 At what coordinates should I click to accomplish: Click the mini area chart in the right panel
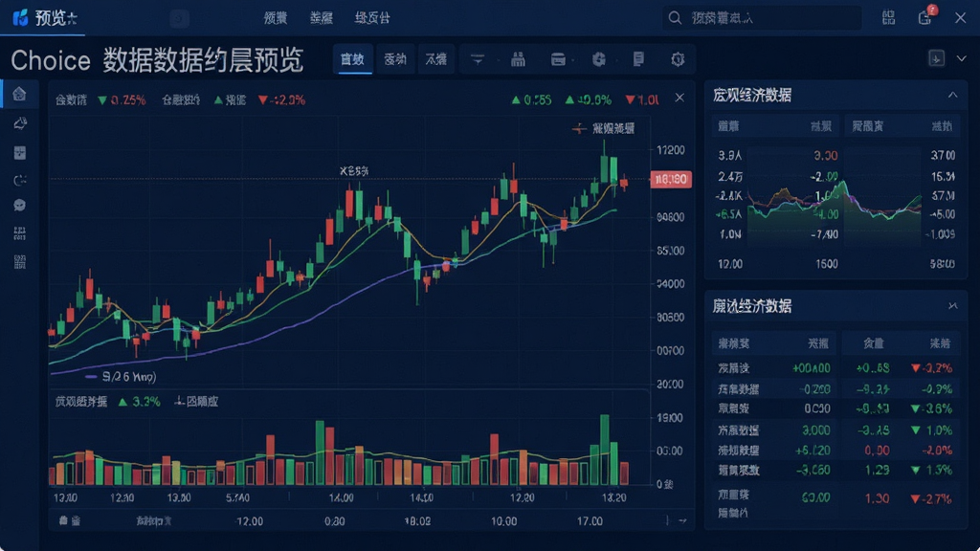tap(835, 212)
